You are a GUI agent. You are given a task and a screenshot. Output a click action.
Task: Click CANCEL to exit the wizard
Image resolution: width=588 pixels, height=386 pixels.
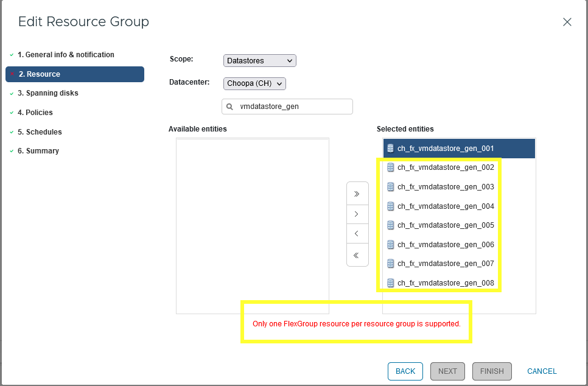[541, 371]
